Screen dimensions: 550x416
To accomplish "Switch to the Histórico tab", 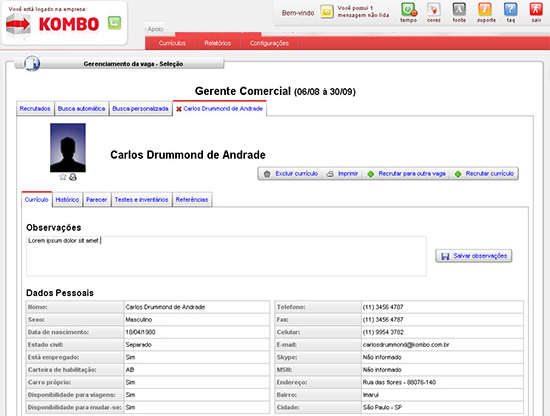I will [x=67, y=200].
